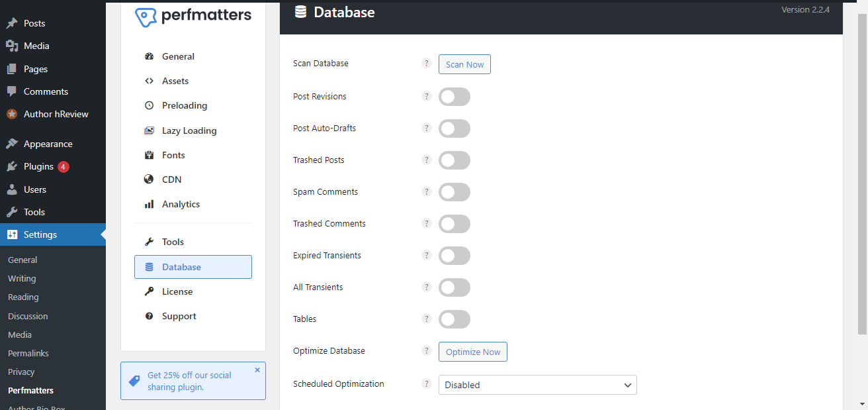Click the Assets code brackets icon
The image size is (868, 410).
pos(149,81)
